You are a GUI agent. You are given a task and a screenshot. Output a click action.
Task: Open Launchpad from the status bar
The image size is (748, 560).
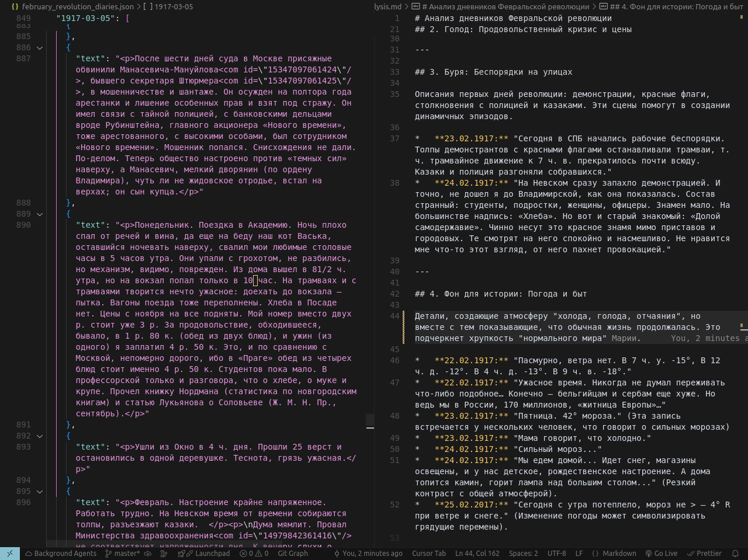[x=204, y=554]
